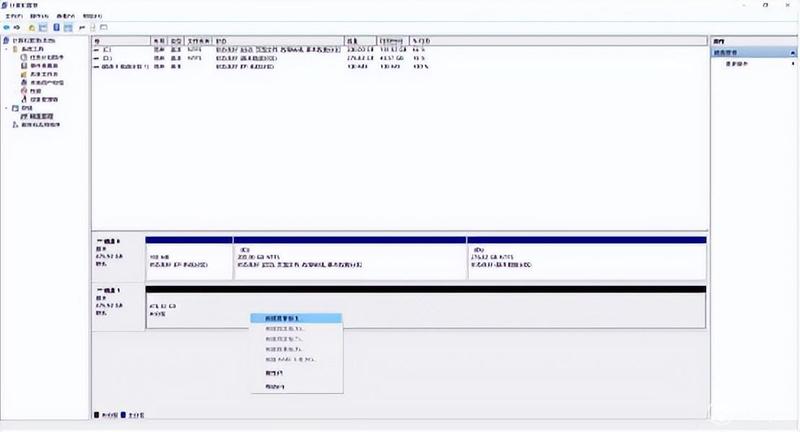The image size is (800, 432).
Task: Open the Action menu in menu bar
Action: (x=39, y=16)
